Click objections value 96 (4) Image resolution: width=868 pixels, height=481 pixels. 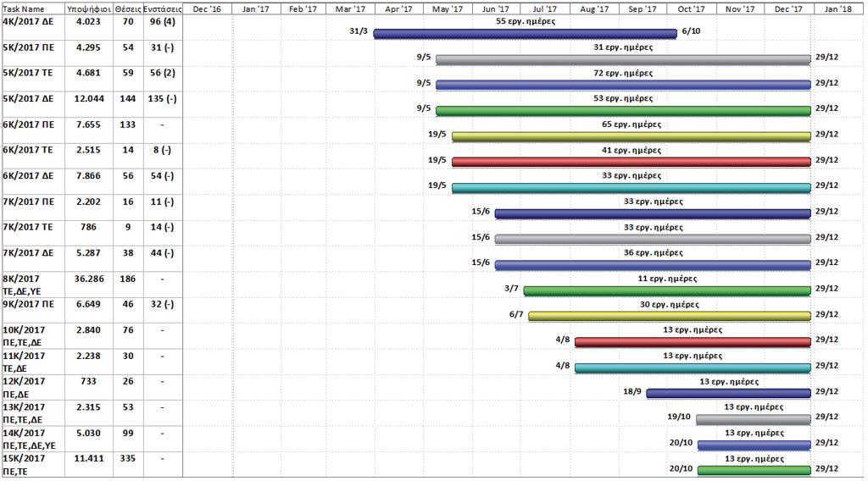point(163,21)
